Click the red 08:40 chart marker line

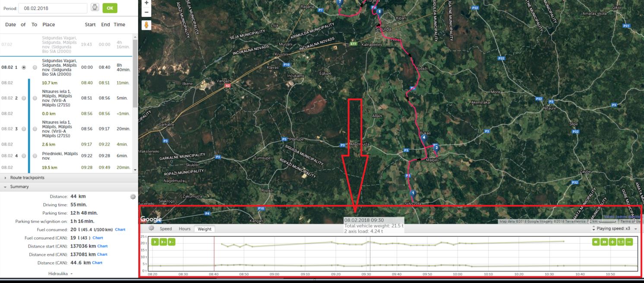click(214, 254)
